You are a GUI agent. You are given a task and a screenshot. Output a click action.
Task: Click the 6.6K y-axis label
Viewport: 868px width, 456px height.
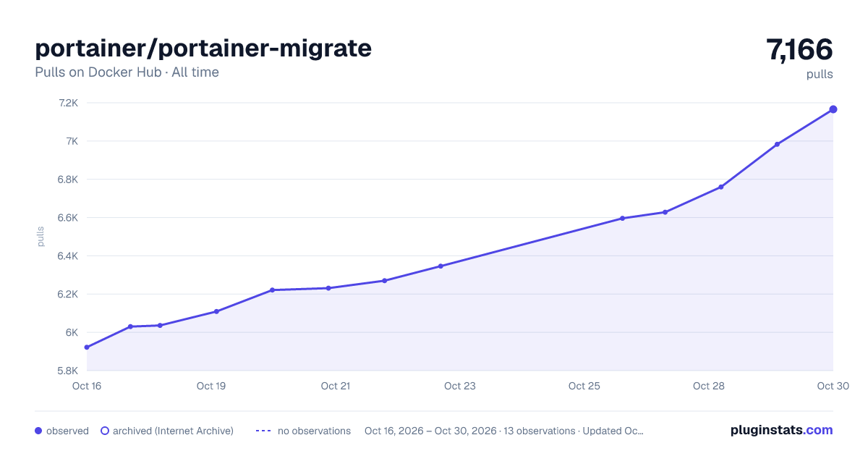(68, 218)
